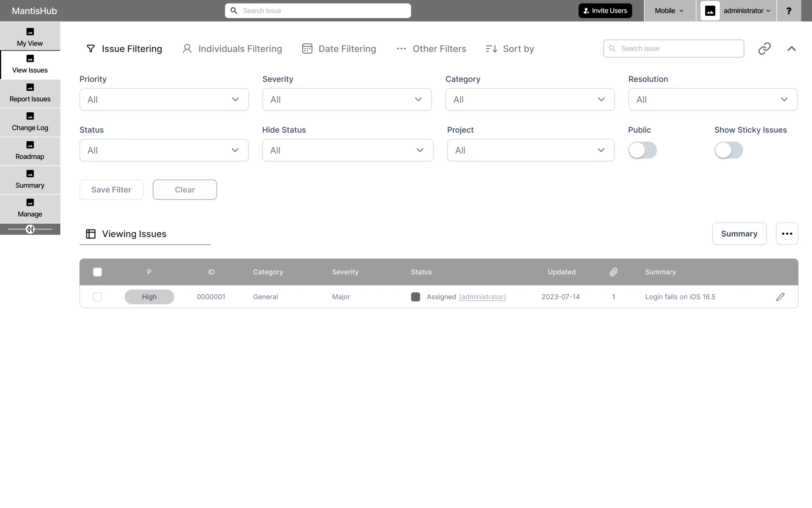This screenshot has height=508, width=812.
Task: Open the Hide Status dropdown
Action: (x=348, y=150)
